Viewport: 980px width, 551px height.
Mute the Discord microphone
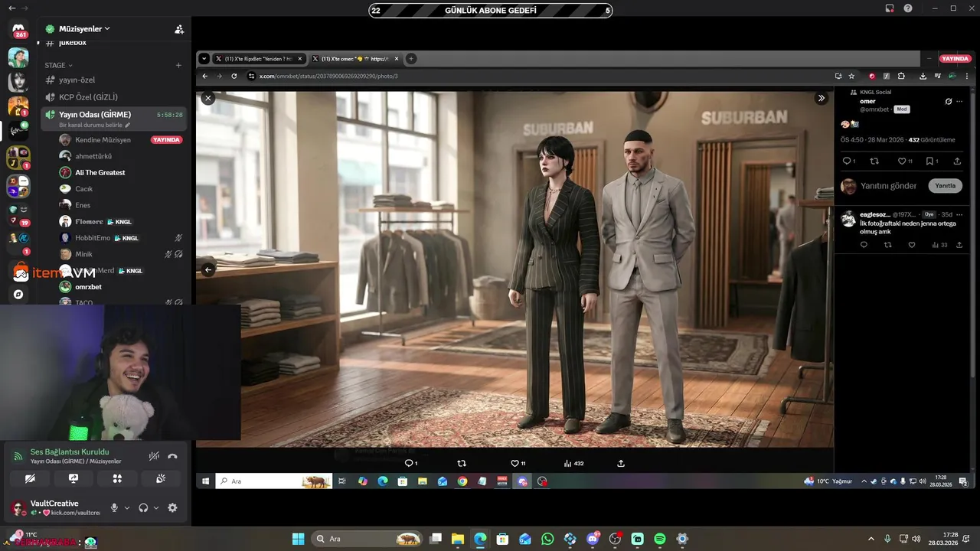point(114,507)
